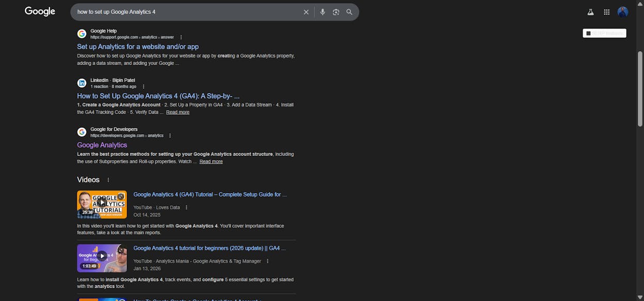
Task: Open Search Labs flask icon
Action: click(x=590, y=12)
